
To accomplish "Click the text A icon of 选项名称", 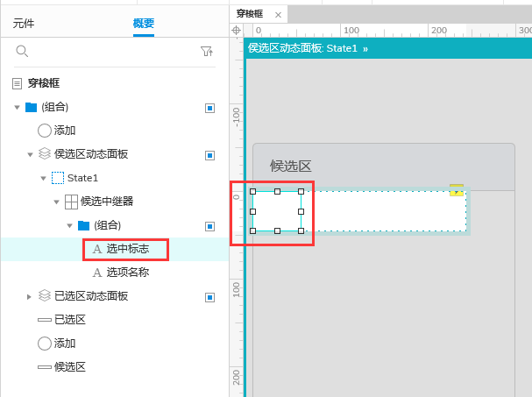I will pos(97,273).
